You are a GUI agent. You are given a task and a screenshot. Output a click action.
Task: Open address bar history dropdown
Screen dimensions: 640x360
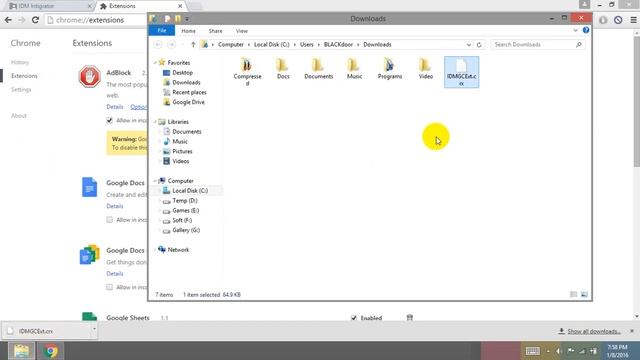(469, 44)
